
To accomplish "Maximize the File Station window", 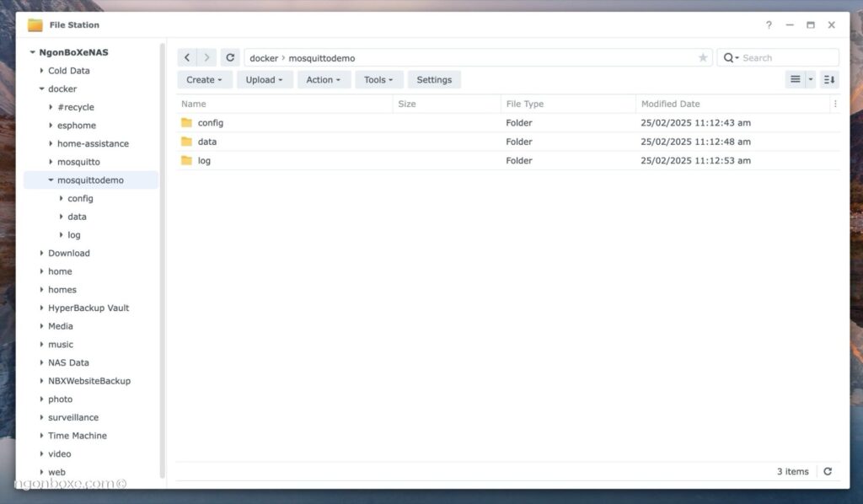I will [x=810, y=24].
